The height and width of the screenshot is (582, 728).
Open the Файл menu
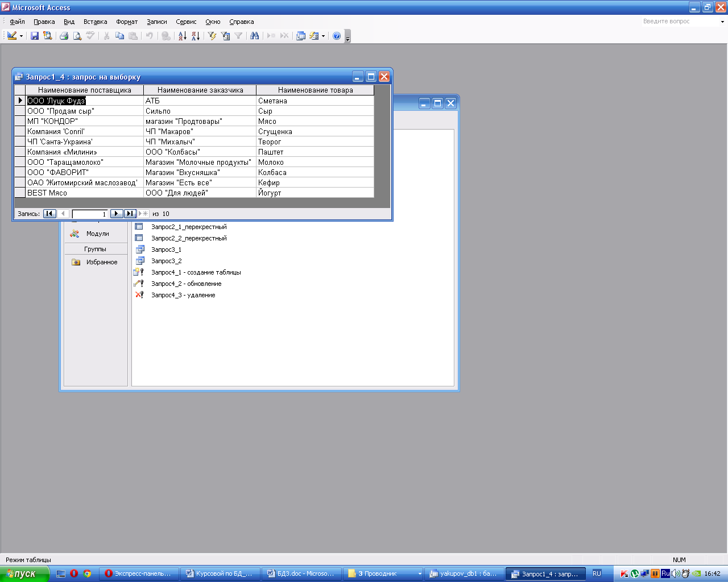point(17,22)
